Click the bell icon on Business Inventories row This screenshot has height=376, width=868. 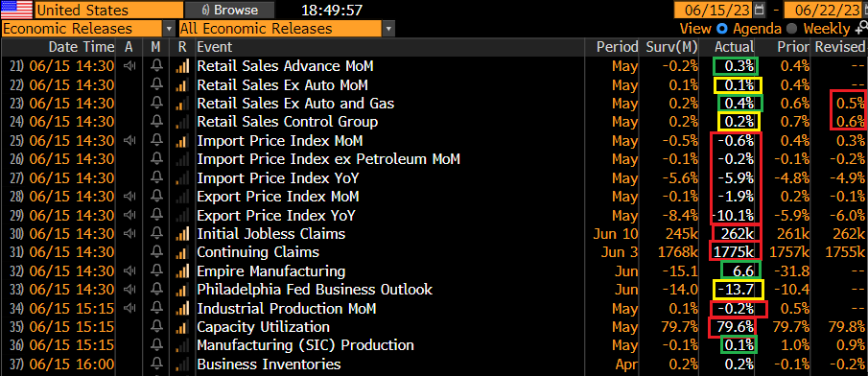tap(156, 364)
